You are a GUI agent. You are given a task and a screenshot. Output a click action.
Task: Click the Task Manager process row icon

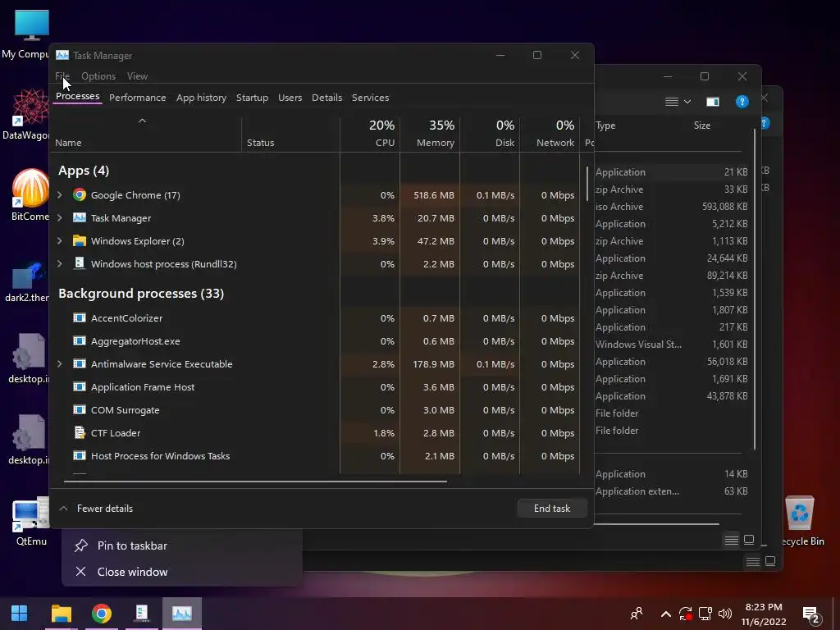(x=80, y=218)
